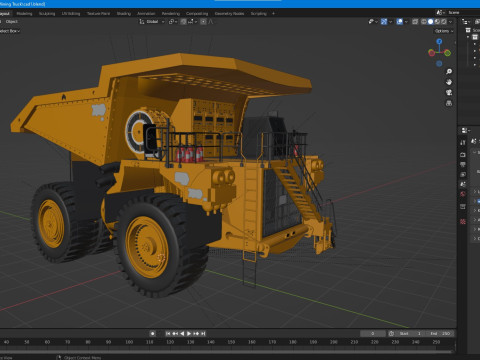Image resolution: width=480 pixels, height=360 pixels.
Task: Open the Animation workspace tab
Action: [x=146, y=14]
